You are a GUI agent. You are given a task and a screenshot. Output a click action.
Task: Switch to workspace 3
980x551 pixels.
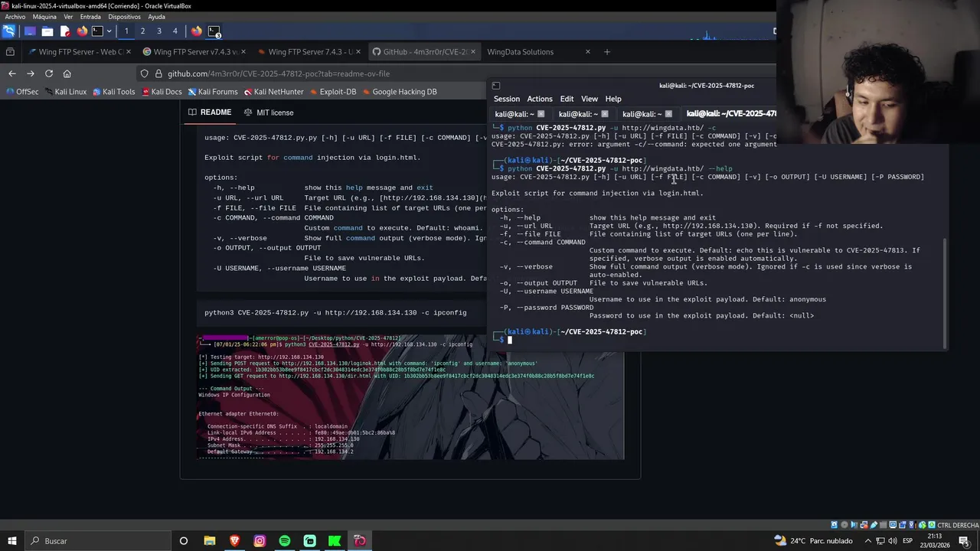[158, 31]
